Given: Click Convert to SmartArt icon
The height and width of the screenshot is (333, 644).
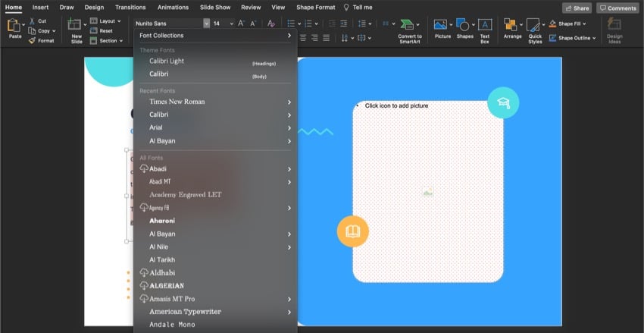Looking at the screenshot, I should pyautogui.click(x=409, y=25).
